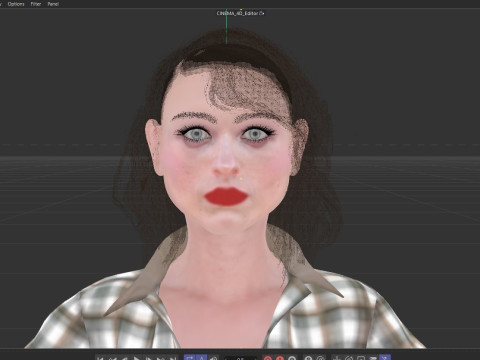This screenshot has width=480, height=360.
Task: Open the Panel menu
Action: pos(53,4)
